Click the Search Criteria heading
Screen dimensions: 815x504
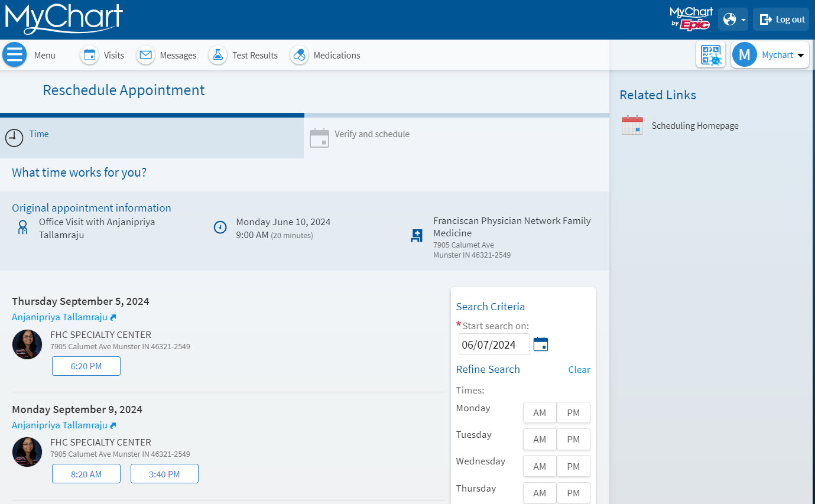[x=491, y=307]
